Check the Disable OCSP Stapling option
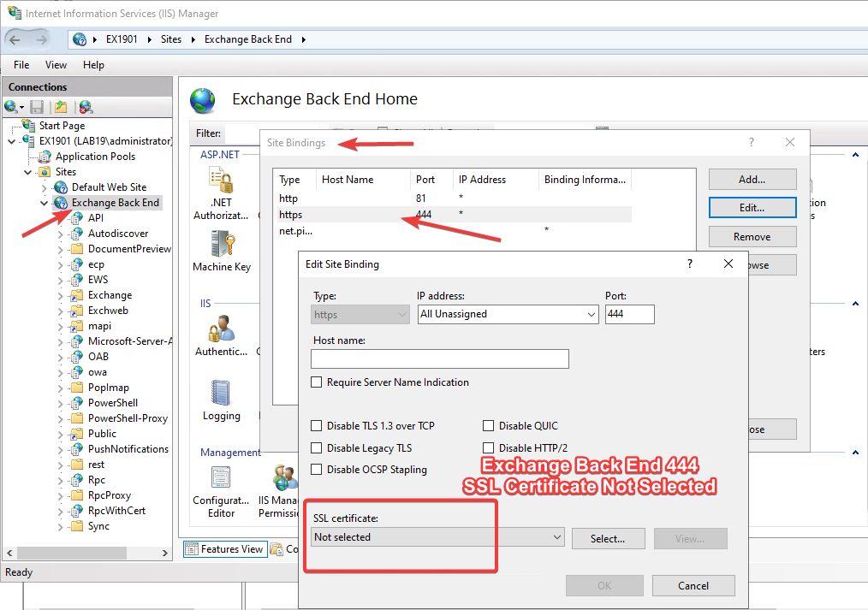This screenshot has width=868, height=610. 316,470
